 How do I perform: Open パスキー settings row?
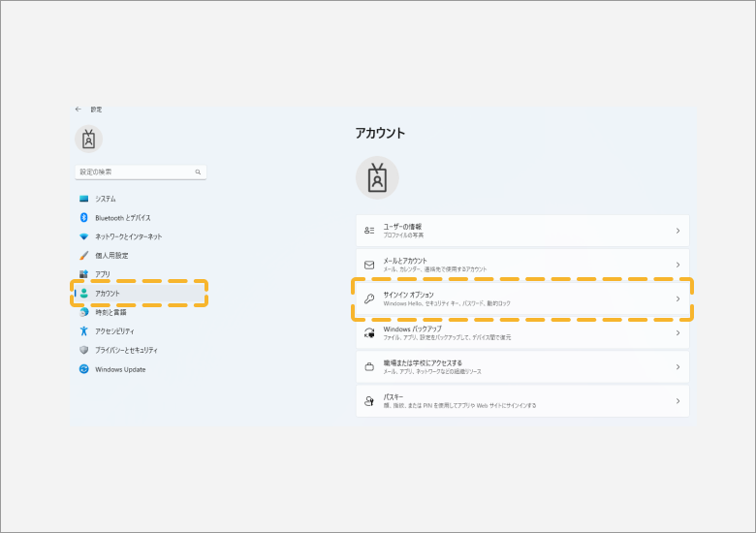coord(522,401)
